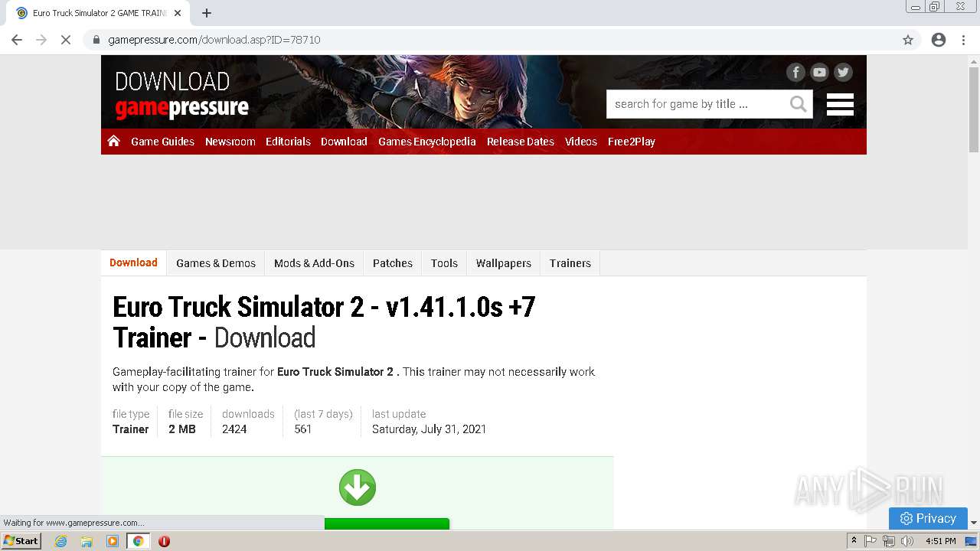Switch to Tools tab
The image size is (980, 551).
click(444, 263)
